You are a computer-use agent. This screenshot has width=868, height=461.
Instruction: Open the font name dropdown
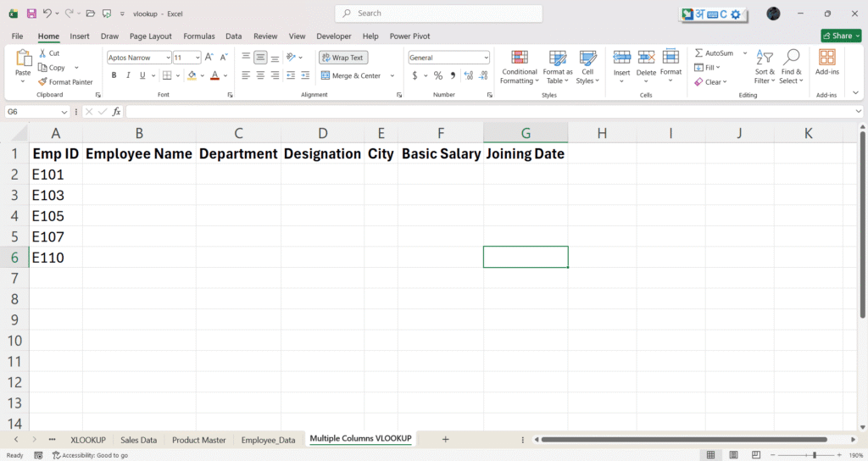click(x=169, y=58)
